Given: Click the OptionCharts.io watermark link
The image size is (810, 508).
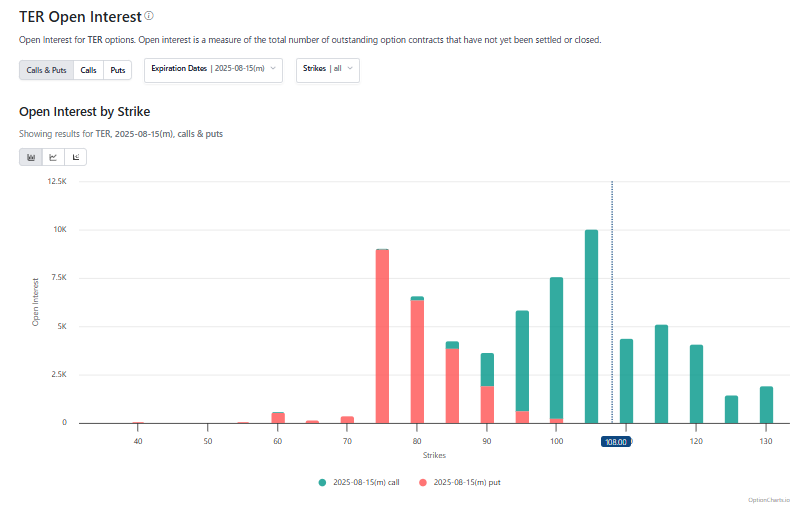Looking at the screenshot, I should coord(769,499).
